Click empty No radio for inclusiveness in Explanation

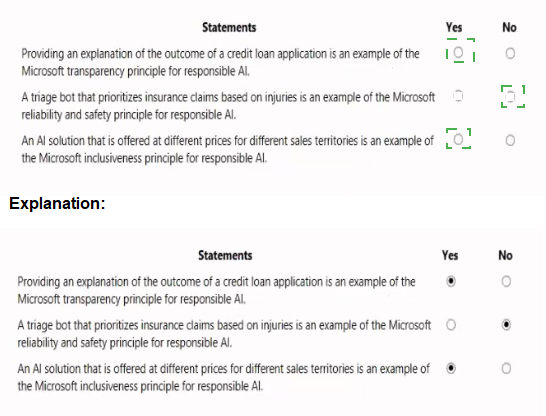pos(506,368)
